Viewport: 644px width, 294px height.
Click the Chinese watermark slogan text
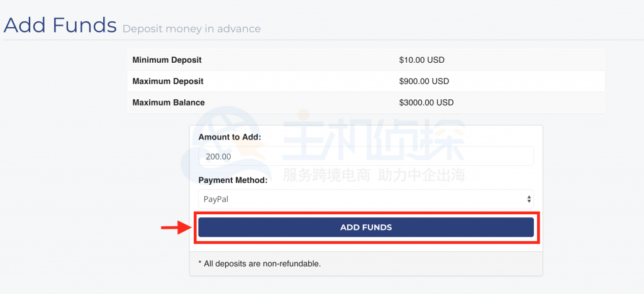[374, 175]
